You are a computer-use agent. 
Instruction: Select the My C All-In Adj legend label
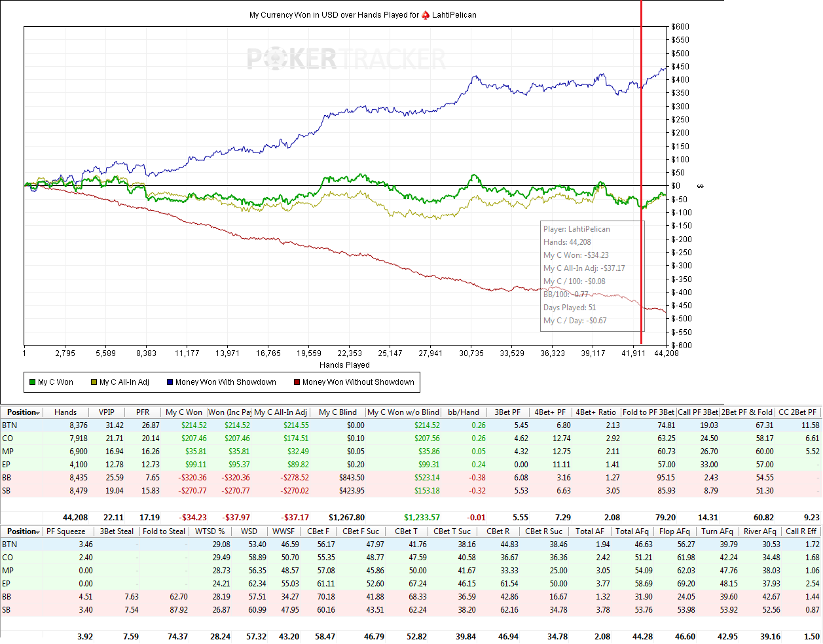[124, 382]
